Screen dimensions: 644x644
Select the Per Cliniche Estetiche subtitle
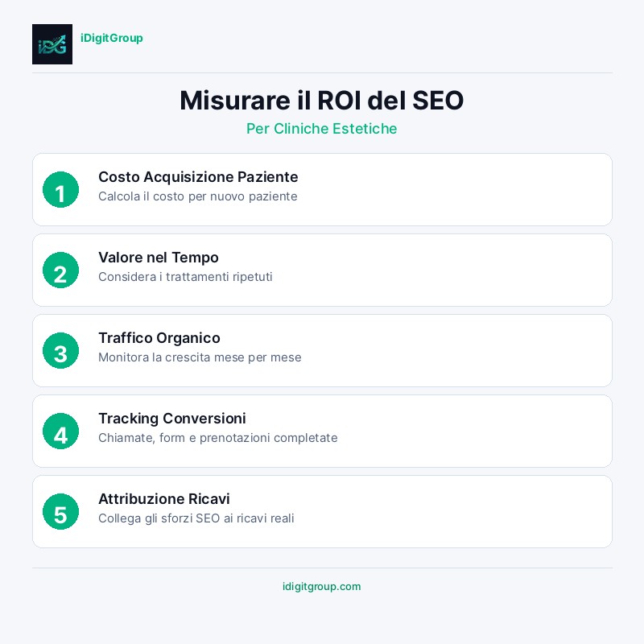click(322, 129)
